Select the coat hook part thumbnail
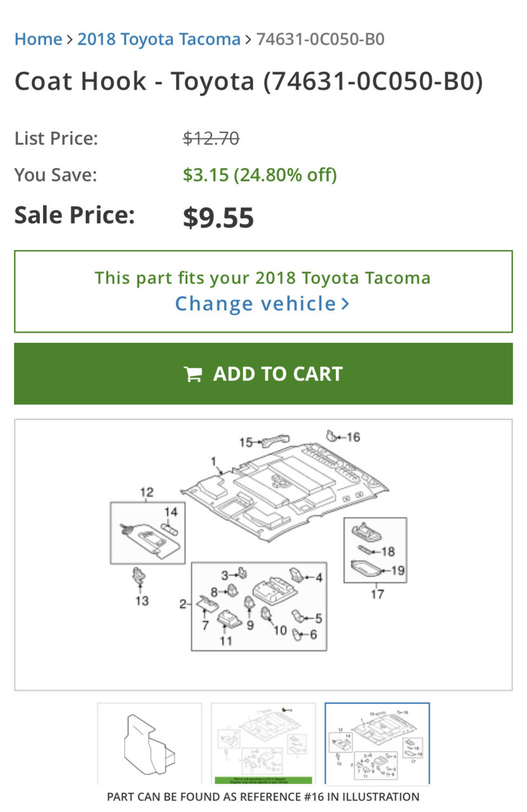This screenshot has height=812, width=527. click(x=150, y=743)
